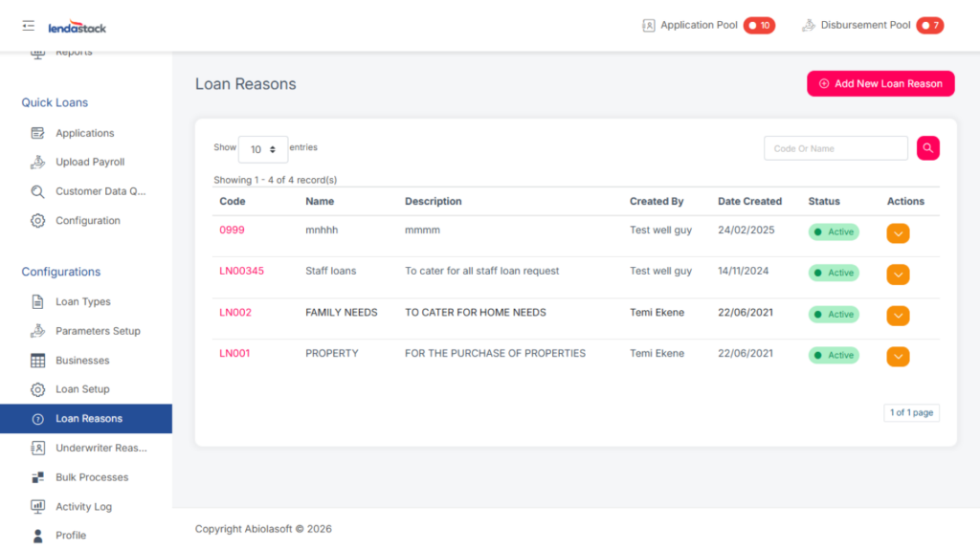980x550 pixels.
Task: Open loan reason code LN00345 link
Action: click(241, 271)
